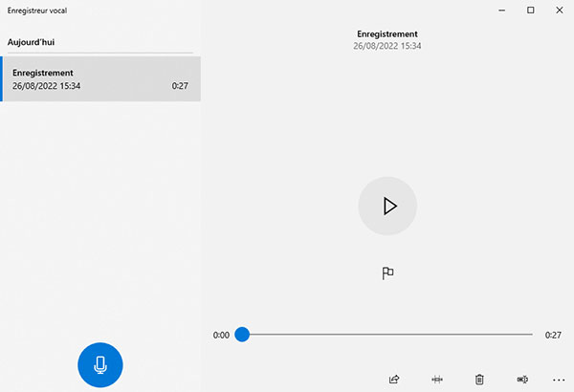Click the middle of the playback seek bar
The width and height of the screenshot is (574, 392).
click(387, 335)
